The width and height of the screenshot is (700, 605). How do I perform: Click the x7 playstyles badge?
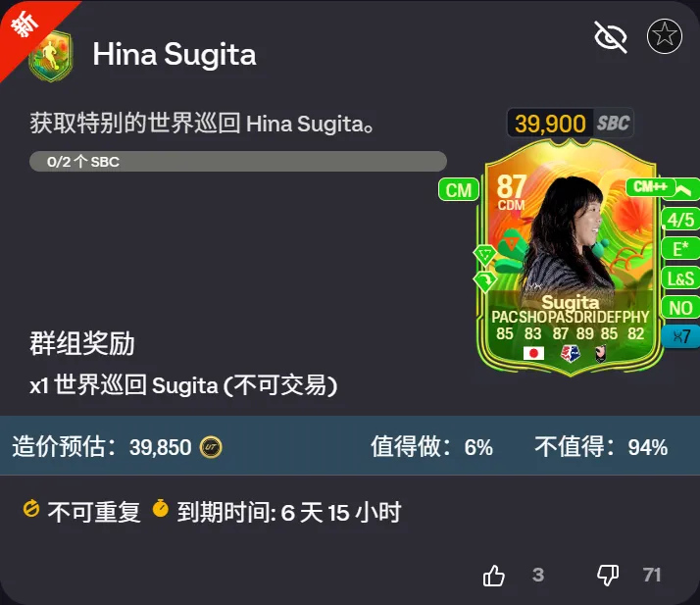tap(681, 336)
